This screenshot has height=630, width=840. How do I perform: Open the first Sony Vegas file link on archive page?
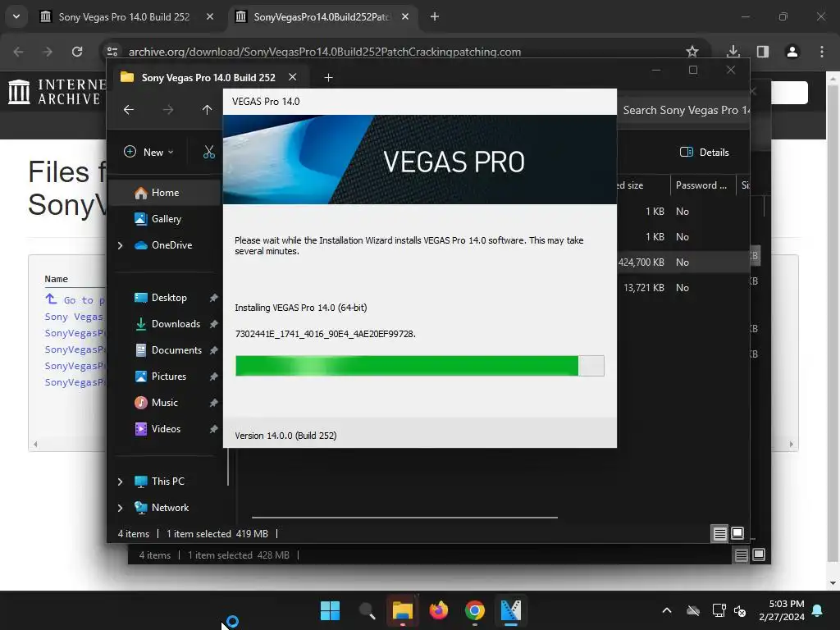75,317
